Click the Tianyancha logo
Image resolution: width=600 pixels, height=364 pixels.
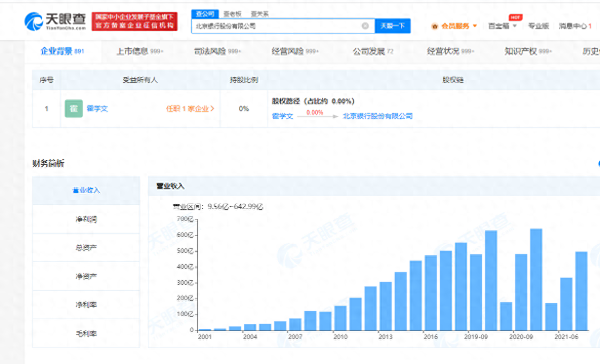[54, 21]
